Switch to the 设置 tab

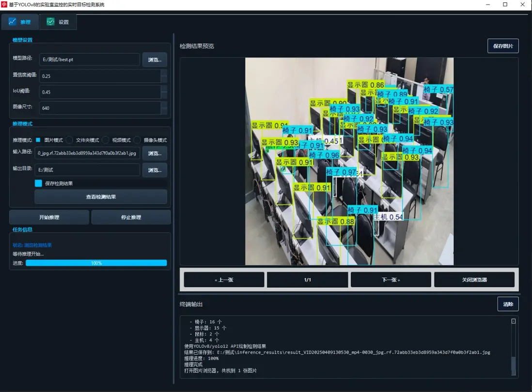[x=58, y=22]
